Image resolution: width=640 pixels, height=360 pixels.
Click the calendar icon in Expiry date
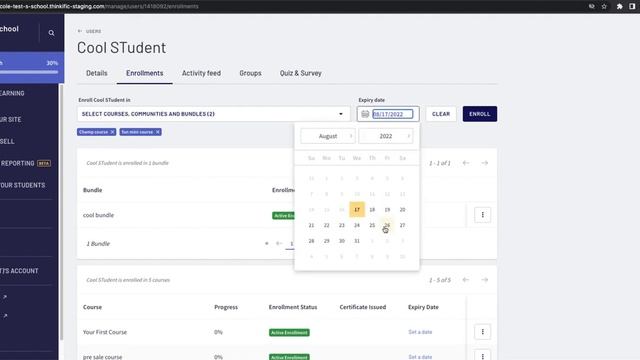click(365, 114)
